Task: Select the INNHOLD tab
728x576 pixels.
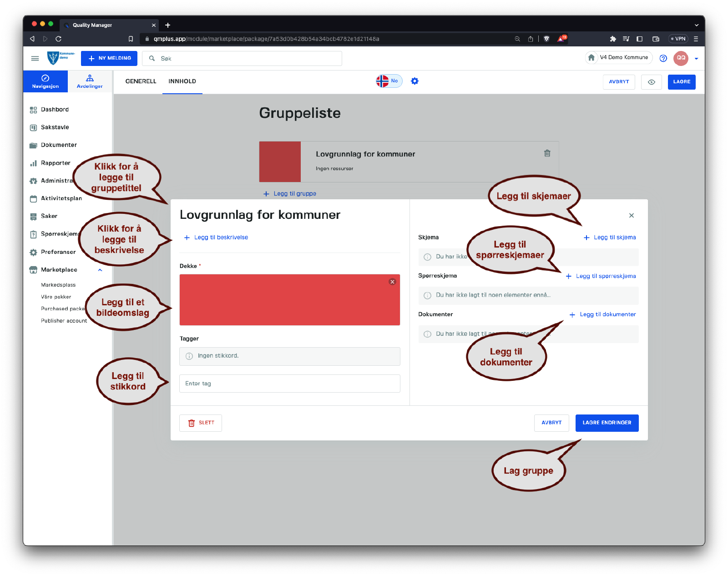Action: click(x=182, y=81)
